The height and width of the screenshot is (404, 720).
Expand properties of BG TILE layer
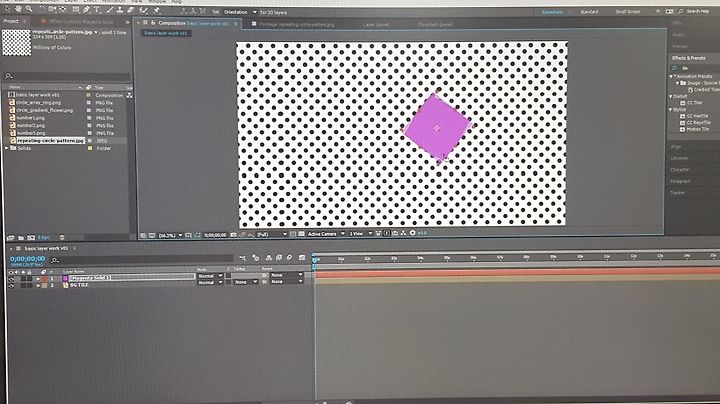tap(38, 285)
